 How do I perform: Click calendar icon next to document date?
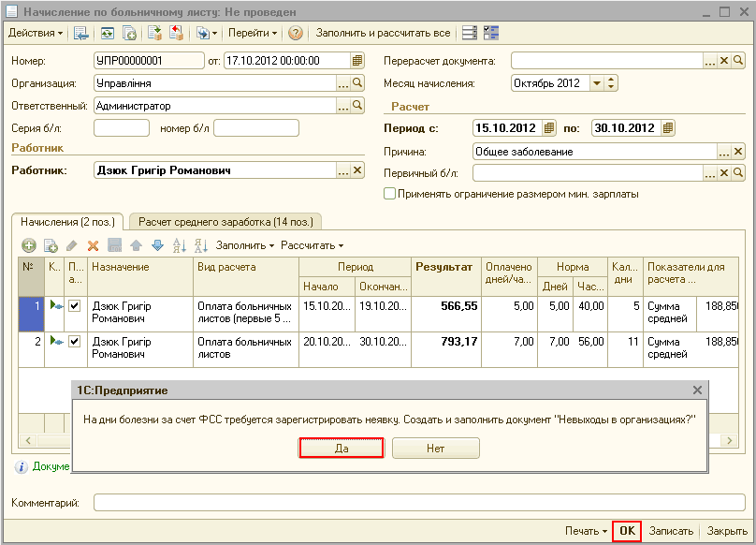[x=356, y=61]
